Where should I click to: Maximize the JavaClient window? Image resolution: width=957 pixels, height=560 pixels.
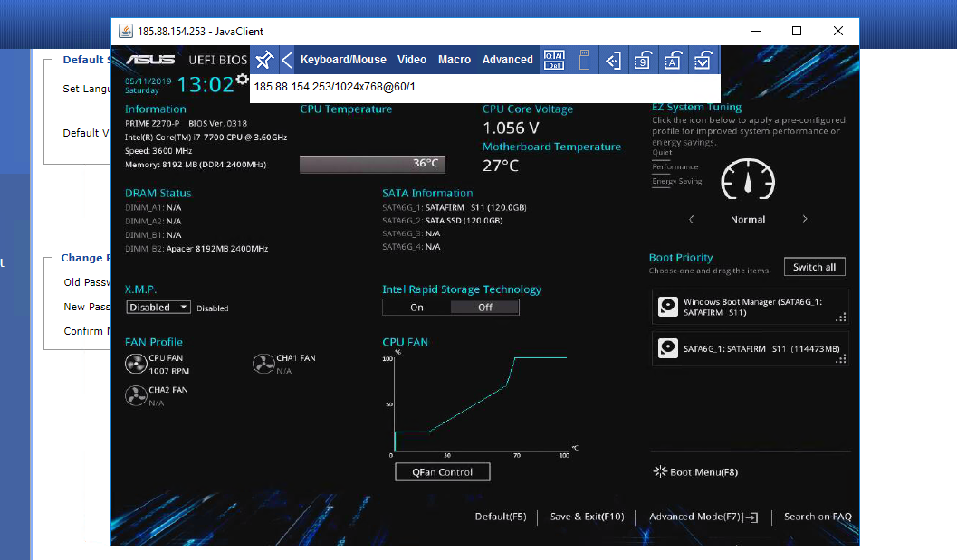[x=797, y=31]
